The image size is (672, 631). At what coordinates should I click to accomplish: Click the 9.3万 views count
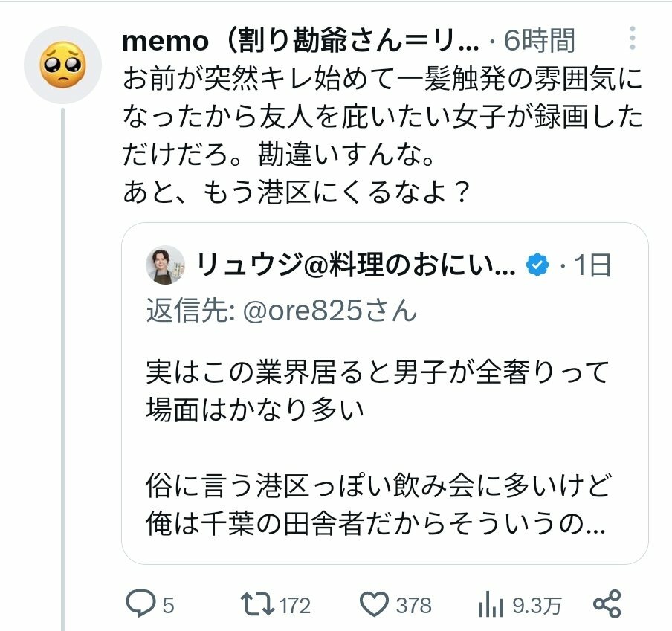[537, 606]
